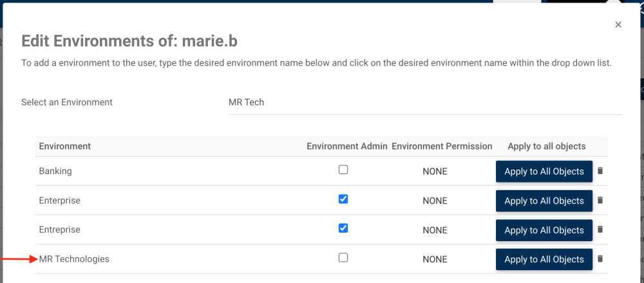Open Enterprise's Environment Permission NONE value
Viewport: 644px width, 283px height.
tap(435, 201)
